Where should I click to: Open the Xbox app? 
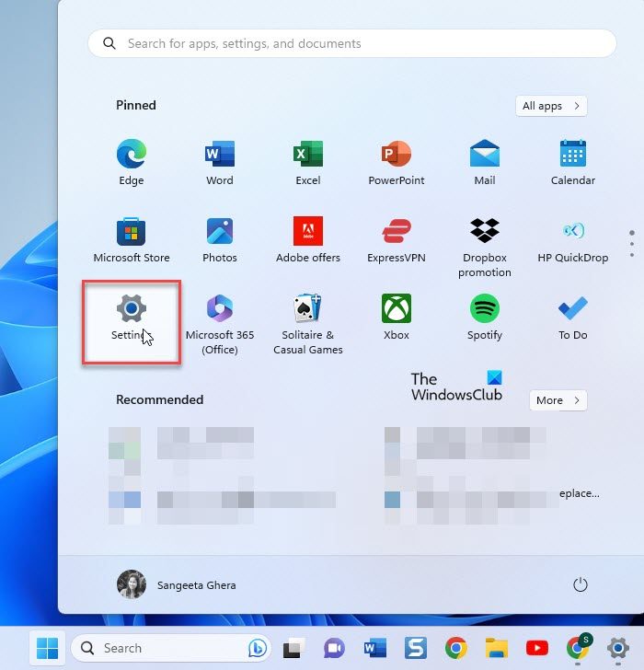(397, 308)
